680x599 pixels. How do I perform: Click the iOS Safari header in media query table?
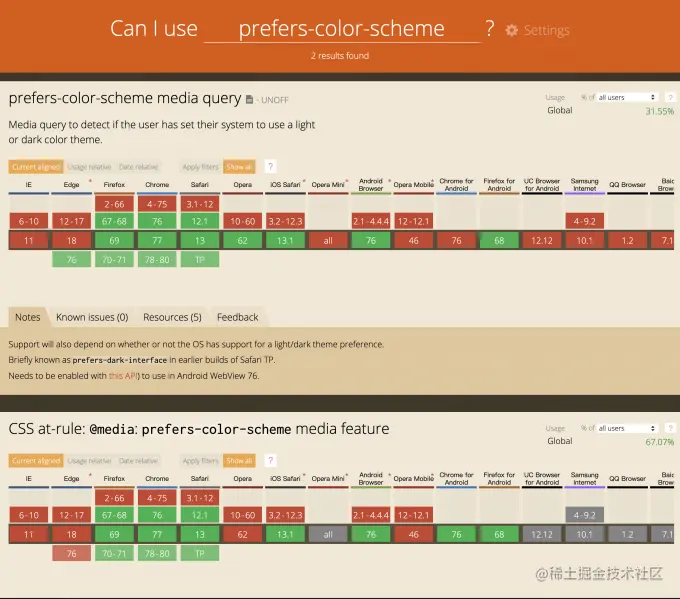click(x=285, y=185)
